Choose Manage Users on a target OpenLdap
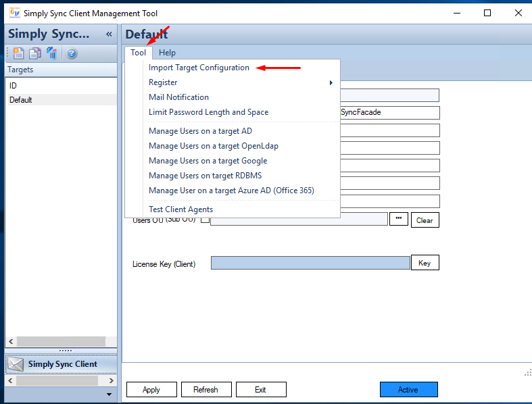532x404 pixels. (x=214, y=146)
